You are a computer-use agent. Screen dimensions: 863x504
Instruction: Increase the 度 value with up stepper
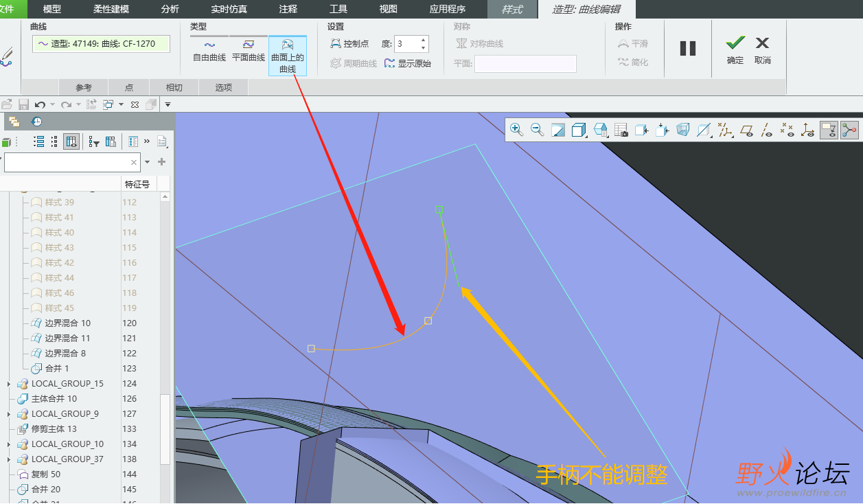(424, 40)
